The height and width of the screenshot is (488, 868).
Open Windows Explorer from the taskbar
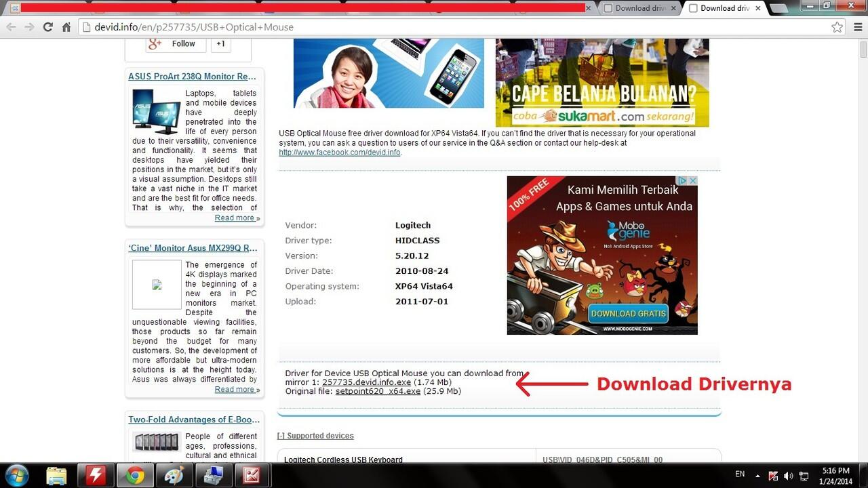pyautogui.click(x=57, y=476)
